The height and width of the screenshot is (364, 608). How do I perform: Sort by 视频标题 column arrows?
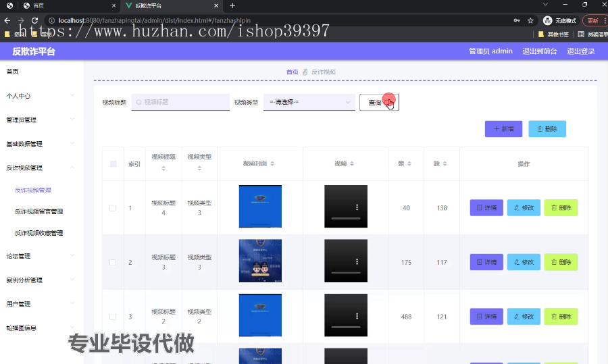163,168
